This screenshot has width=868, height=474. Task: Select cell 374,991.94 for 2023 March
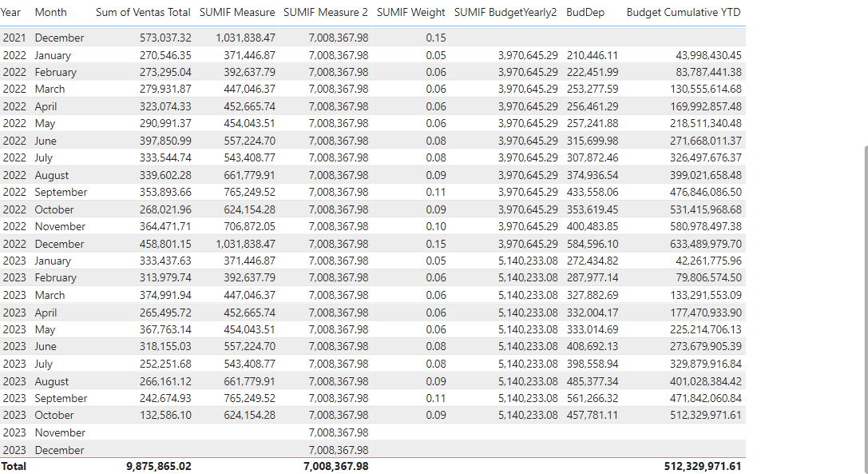[165, 295]
